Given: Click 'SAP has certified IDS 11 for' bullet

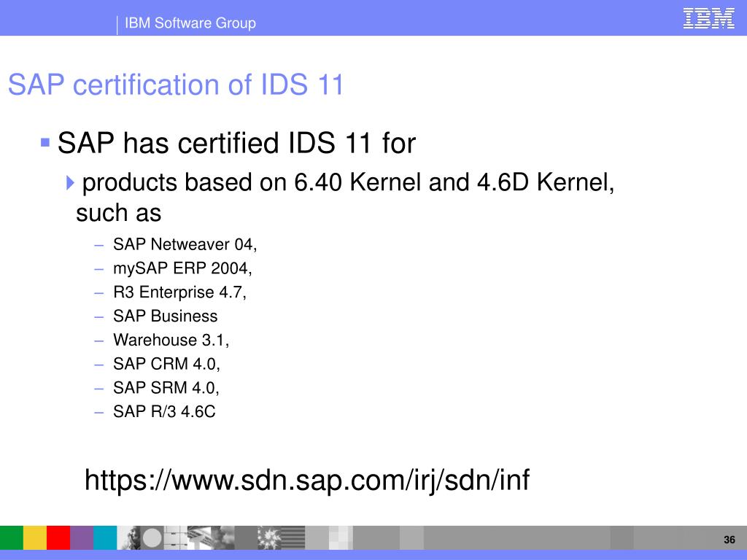Looking at the screenshot, I should (x=236, y=143).
